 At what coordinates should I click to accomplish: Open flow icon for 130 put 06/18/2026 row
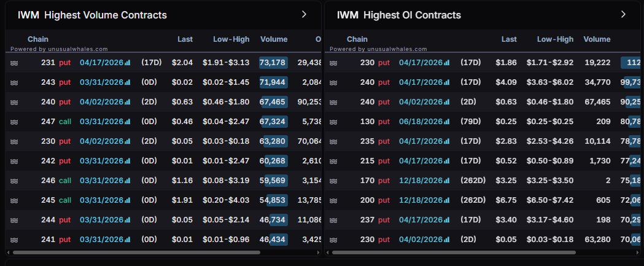click(x=333, y=122)
